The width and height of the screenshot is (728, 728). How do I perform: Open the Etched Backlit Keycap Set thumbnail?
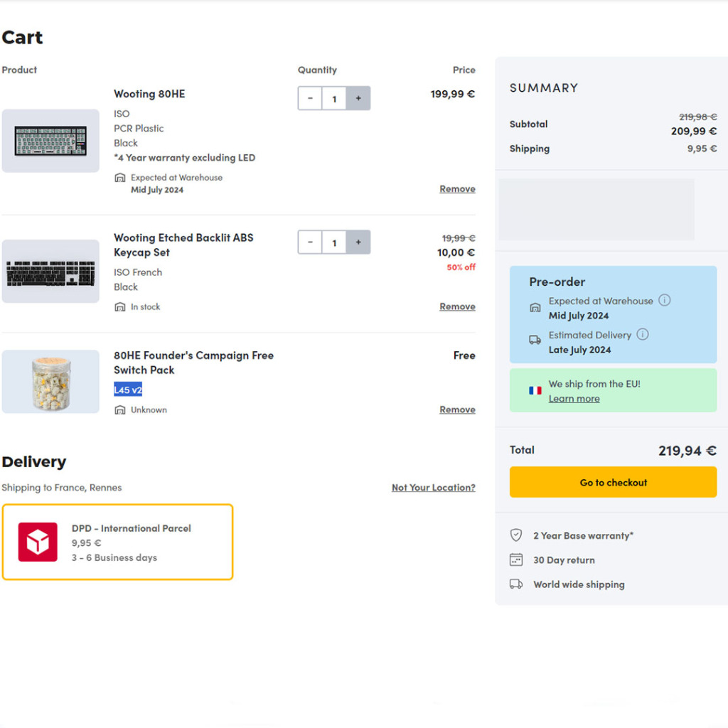point(50,271)
